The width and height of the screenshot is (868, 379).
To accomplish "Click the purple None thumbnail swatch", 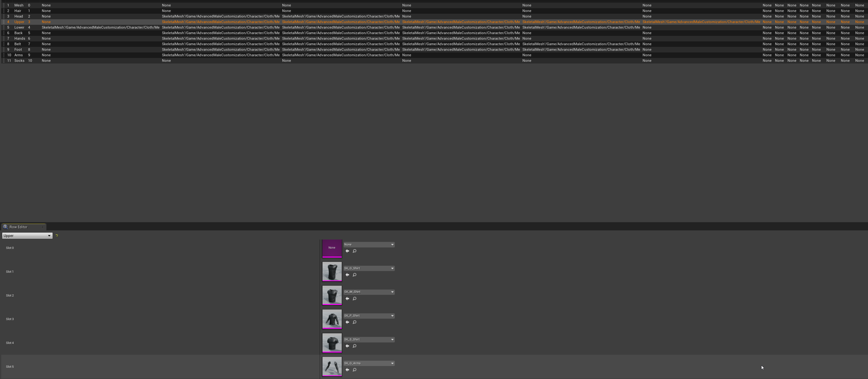I will (332, 248).
